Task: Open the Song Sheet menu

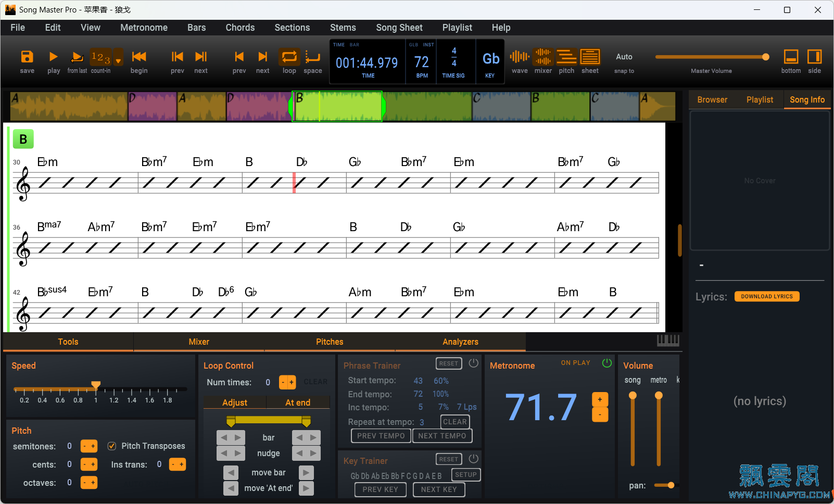Action: (399, 28)
